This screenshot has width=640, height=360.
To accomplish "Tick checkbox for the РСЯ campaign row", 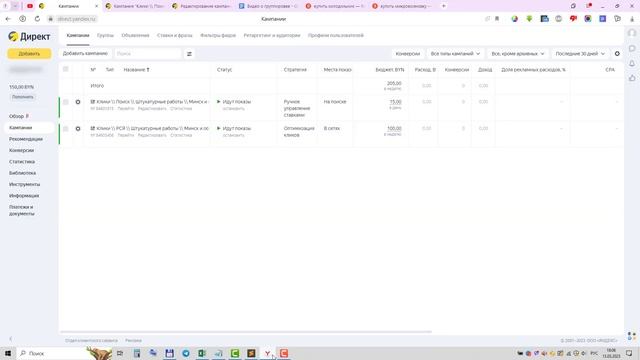I will click(x=66, y=129).
